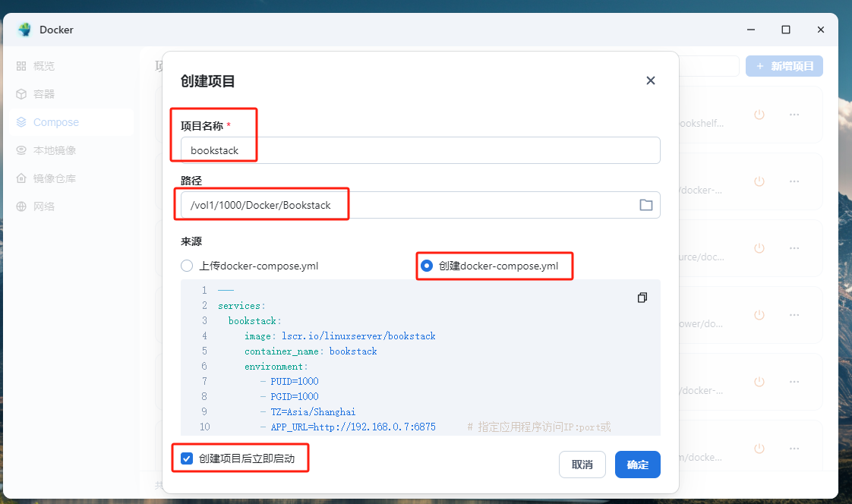Click the 新增项目 button
The image size is (852, 504).
pos(784,66)
